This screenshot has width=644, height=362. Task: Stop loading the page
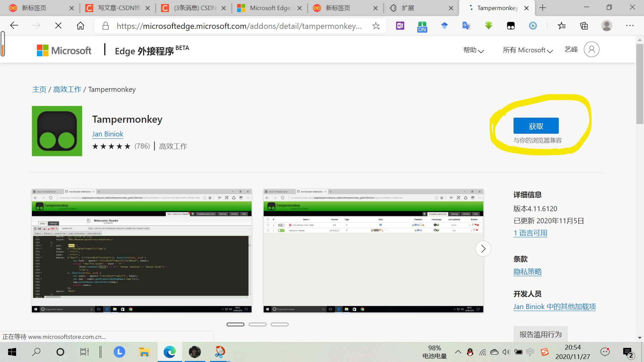[58, 26]
